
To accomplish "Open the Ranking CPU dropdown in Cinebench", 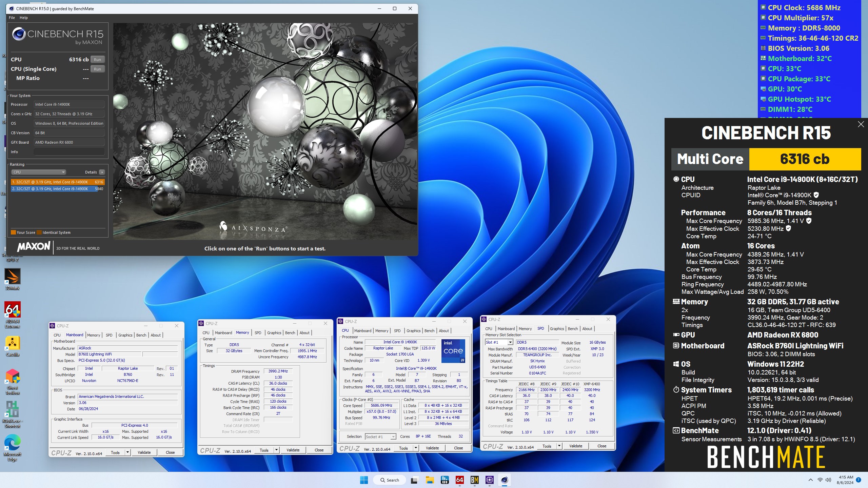I will pyautogui.click(x=39, y=172).
